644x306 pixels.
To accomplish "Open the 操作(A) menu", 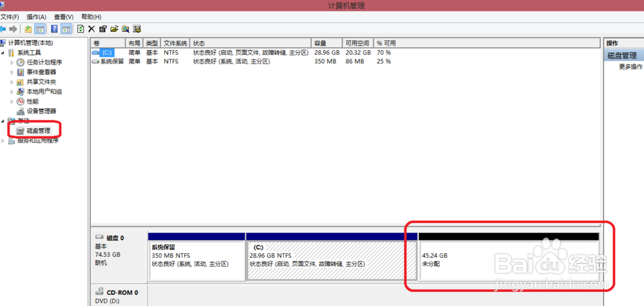I will 36,17.
